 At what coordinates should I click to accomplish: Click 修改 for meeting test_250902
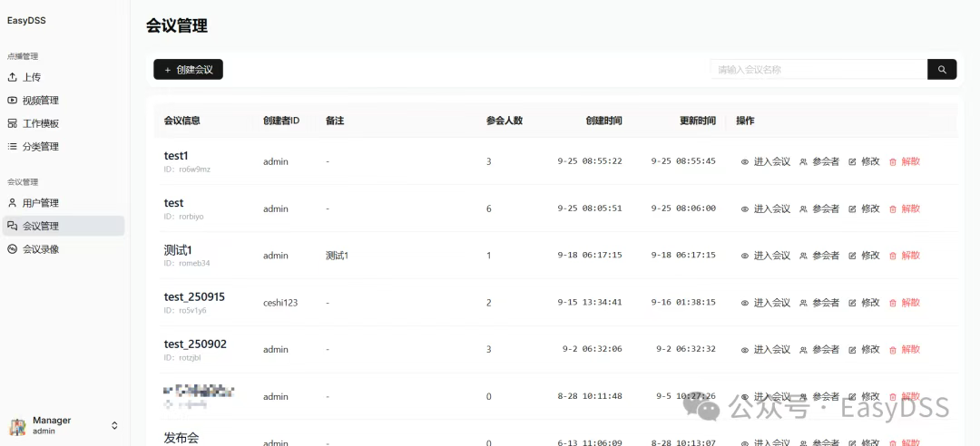864,350
